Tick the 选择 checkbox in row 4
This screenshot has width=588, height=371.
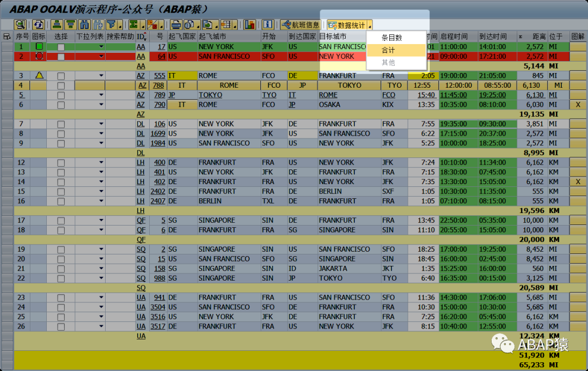[x=61, y=86]
